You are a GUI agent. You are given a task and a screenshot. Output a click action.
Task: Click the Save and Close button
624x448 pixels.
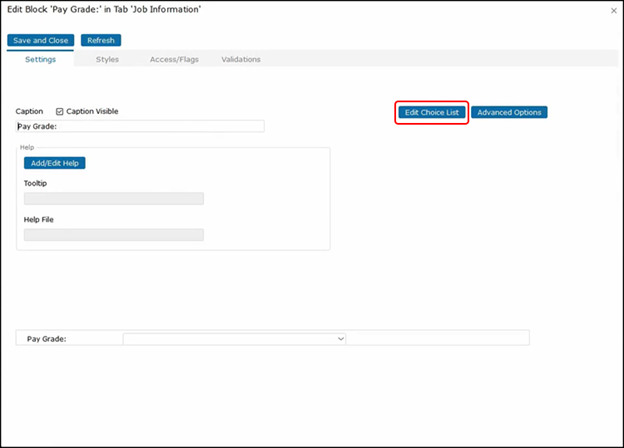pyautogui.click(x=41, y=40)
